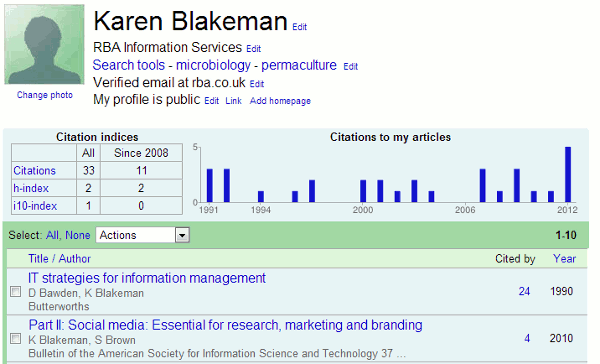
Task: Click the 1-10 results range text
Action: 566,235
